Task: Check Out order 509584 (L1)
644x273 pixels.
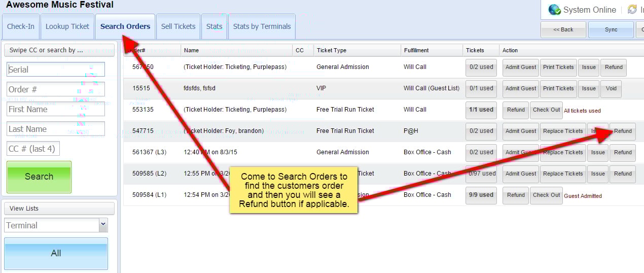Action: coord(546,195)
